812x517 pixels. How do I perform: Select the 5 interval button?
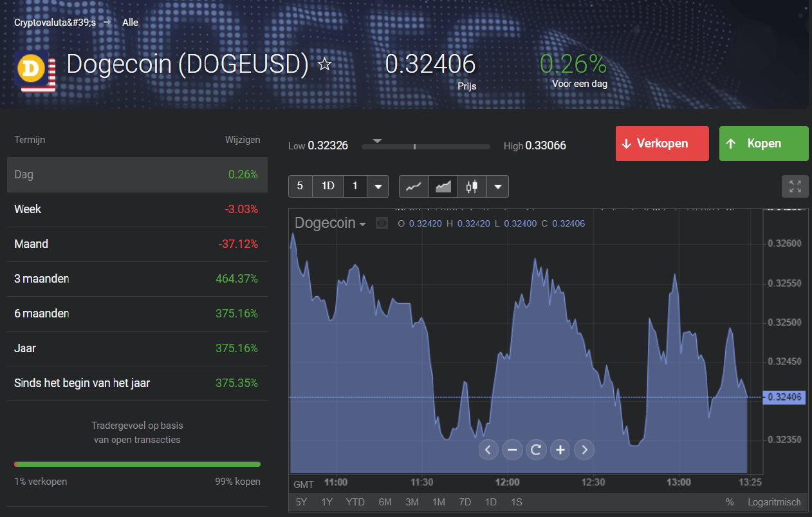point(300,187)
